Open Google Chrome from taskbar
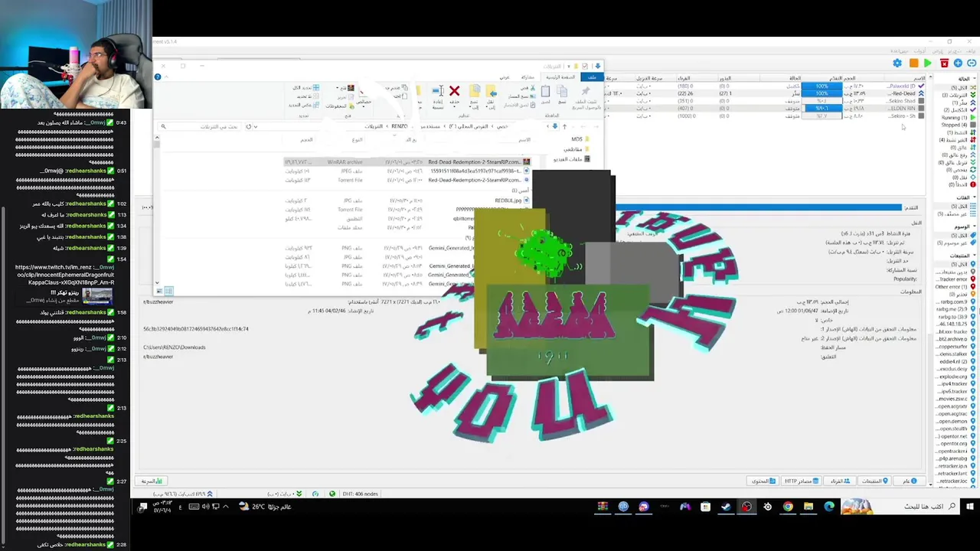980x551 pixels. [x=788, y=507]
